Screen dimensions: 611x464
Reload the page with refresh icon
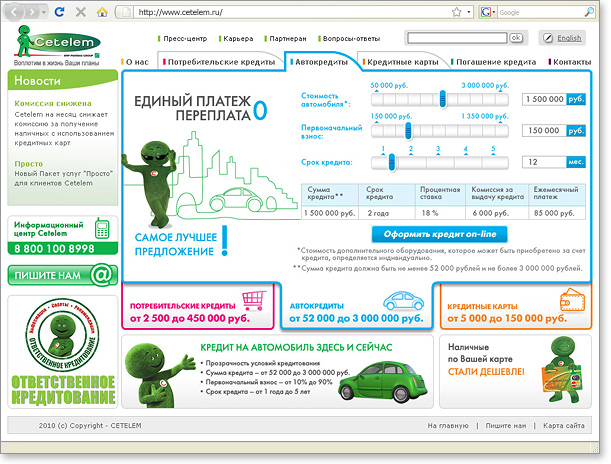[x=60, y=12]
